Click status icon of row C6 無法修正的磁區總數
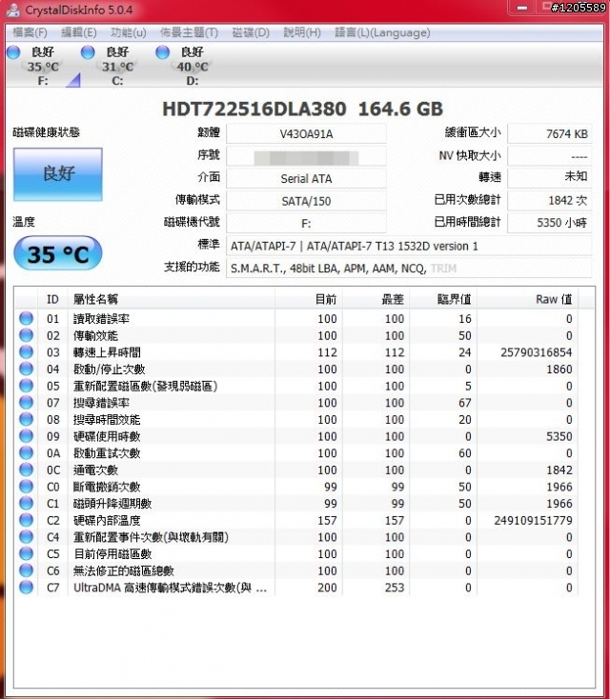 click(27, 570)
